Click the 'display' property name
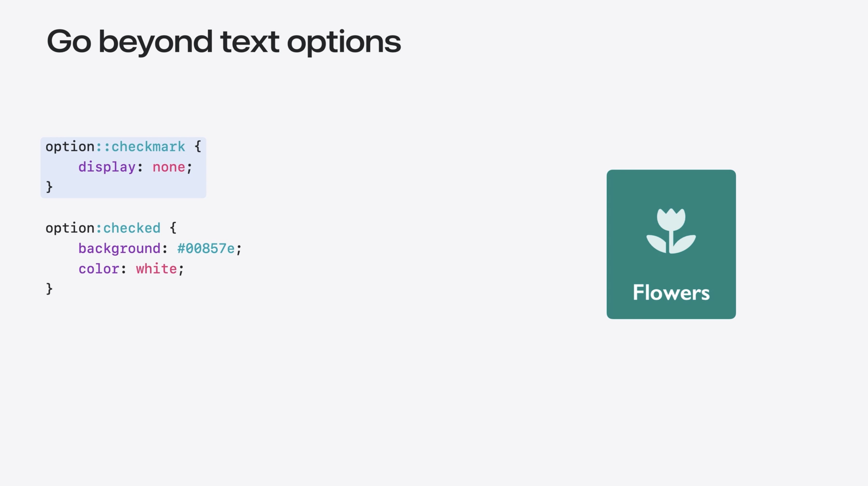This screenshot has width=868, height=486. point(107,167)
